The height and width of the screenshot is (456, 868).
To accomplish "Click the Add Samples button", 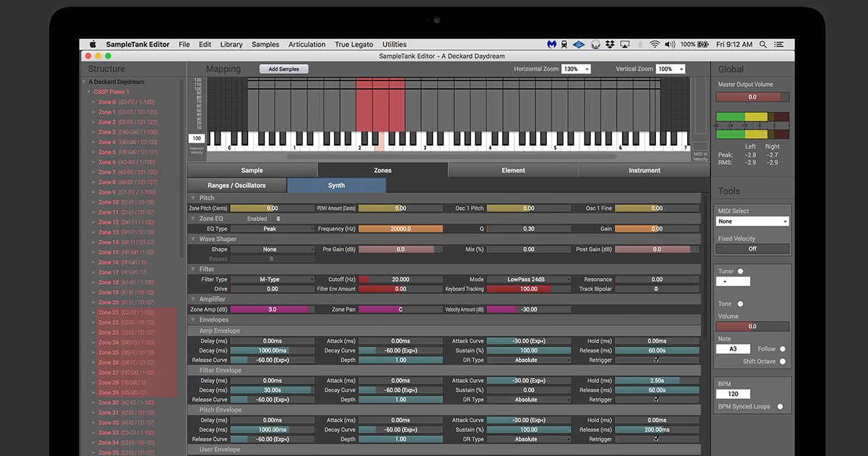I will coord(284,69).
